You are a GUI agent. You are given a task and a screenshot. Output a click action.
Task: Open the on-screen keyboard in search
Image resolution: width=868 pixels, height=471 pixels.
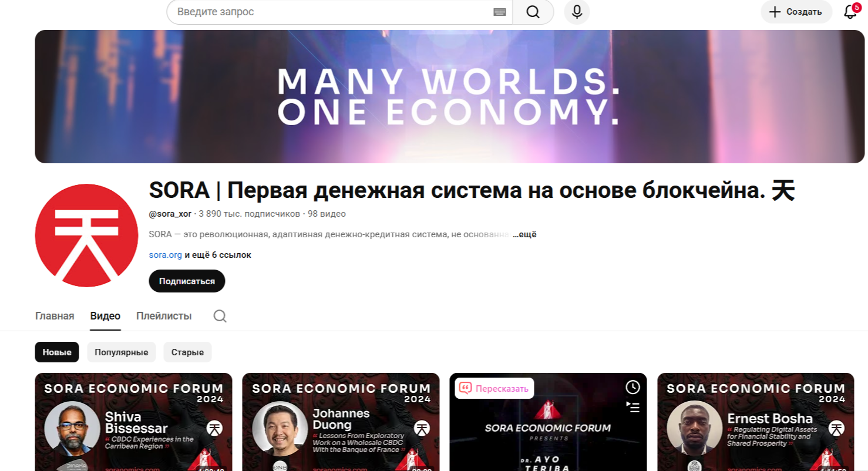pos(500,12)
